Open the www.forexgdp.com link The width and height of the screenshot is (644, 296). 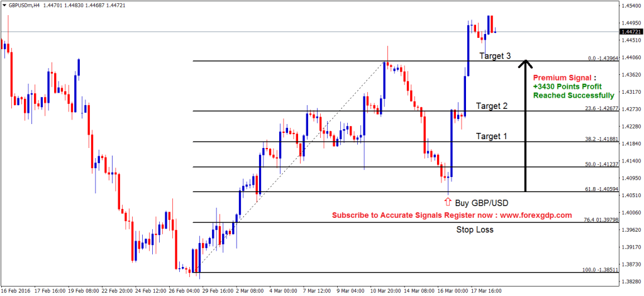(535, 215)
